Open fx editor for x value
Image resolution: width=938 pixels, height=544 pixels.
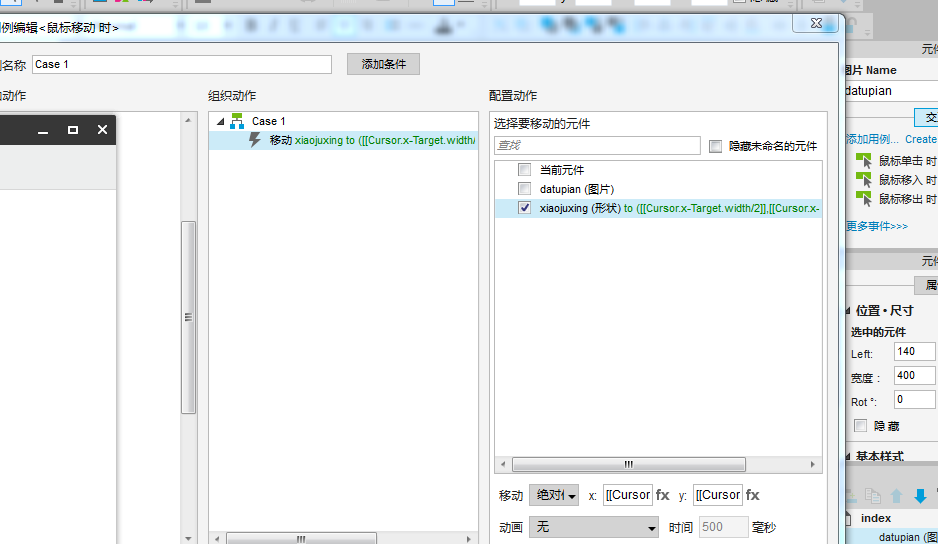click(663, 495)
